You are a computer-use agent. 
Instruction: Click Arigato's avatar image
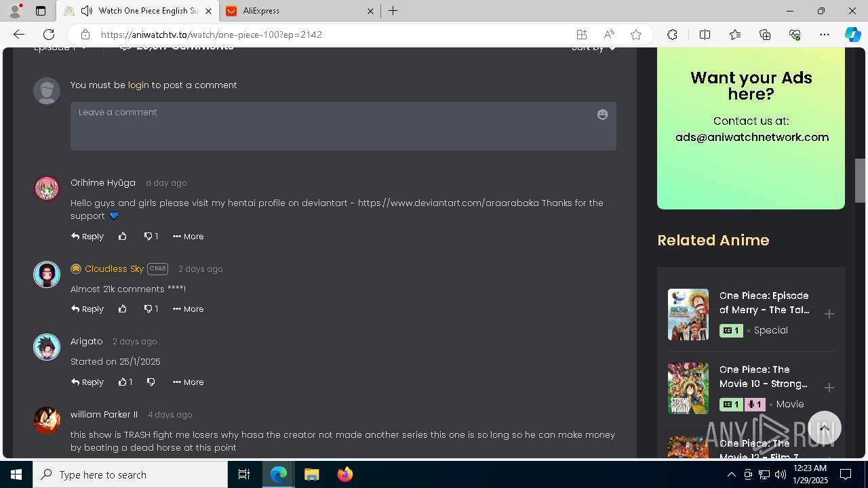click(47, 347)
